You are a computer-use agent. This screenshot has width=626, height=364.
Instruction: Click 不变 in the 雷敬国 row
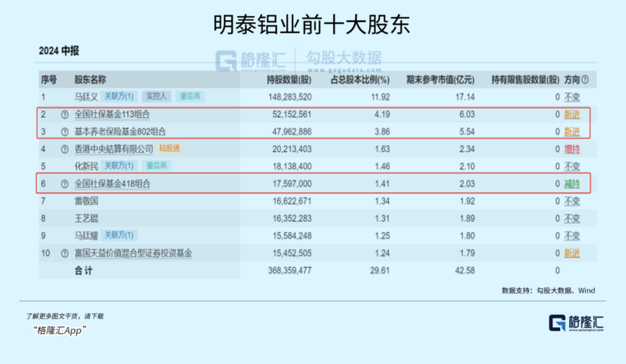click(x=572, y=201)
